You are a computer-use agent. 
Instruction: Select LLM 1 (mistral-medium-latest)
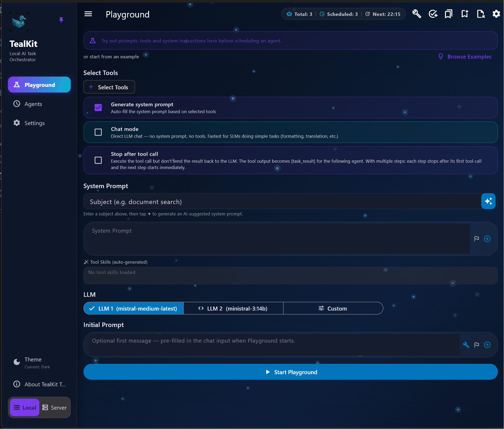[133, 308]
